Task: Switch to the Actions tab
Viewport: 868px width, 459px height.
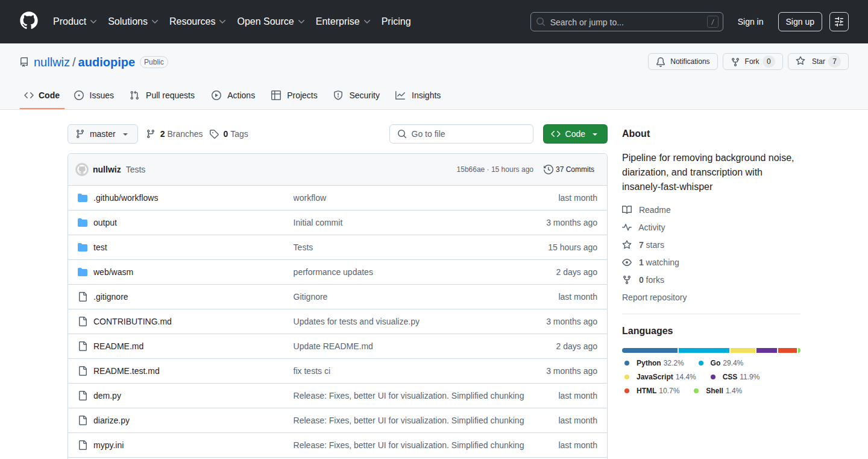Action: 233,95
